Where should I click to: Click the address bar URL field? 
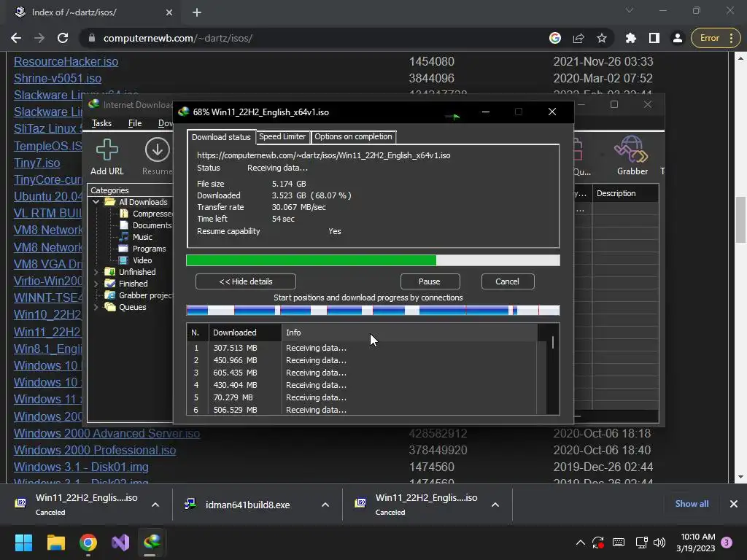pyautogui.click(x=314, y=38)
